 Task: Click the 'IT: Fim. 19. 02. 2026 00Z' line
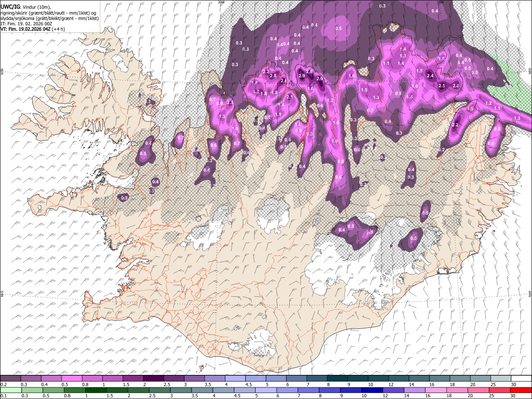[x=26, y=24]
